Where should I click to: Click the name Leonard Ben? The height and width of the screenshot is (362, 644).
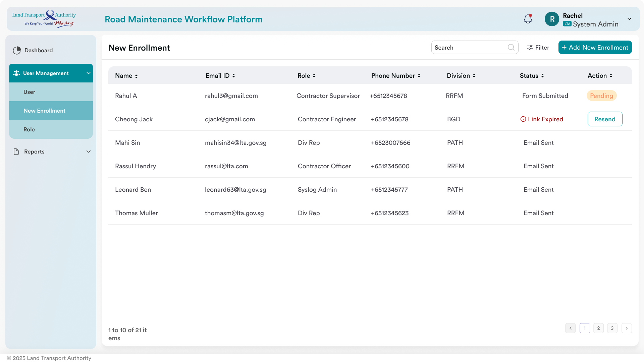coord(133,189)
